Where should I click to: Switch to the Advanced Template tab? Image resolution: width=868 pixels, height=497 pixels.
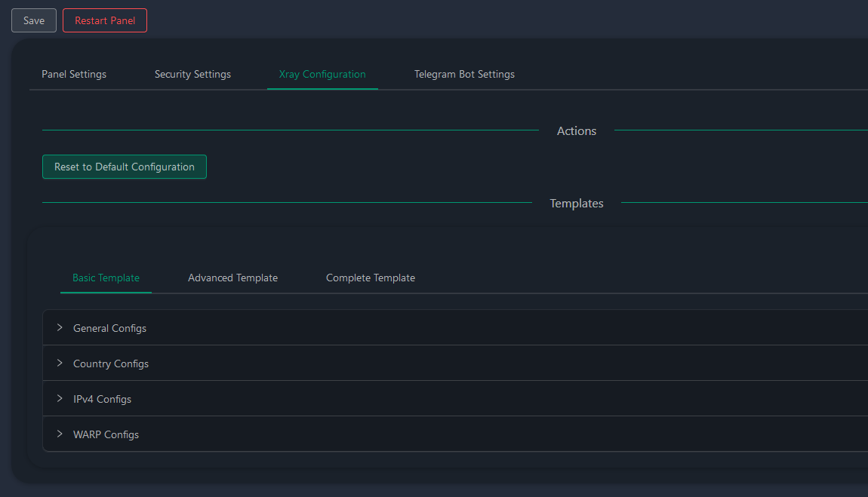point(232,278)
